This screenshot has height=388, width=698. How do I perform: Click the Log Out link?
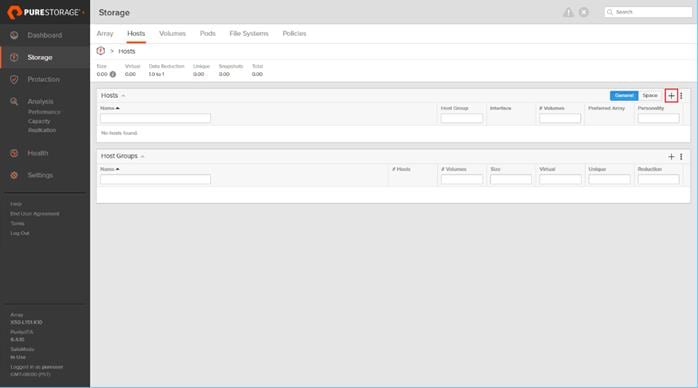pyautogui.click(x=20, y=233)
